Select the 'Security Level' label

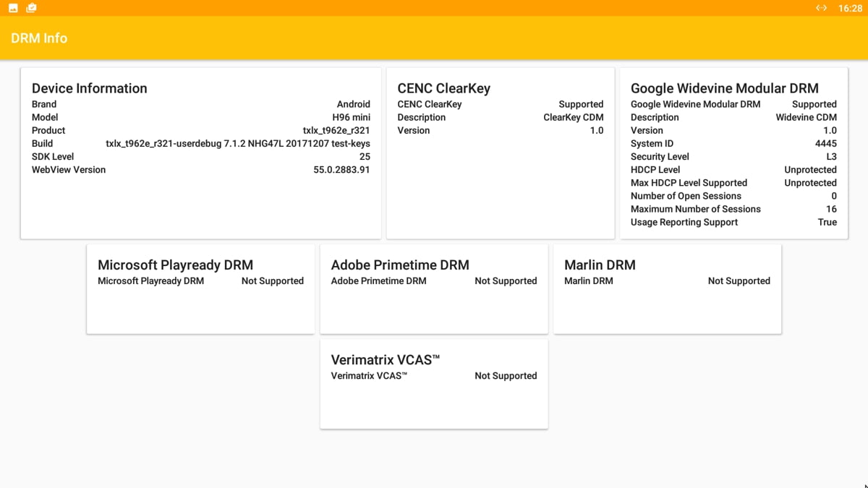[660, 156]
